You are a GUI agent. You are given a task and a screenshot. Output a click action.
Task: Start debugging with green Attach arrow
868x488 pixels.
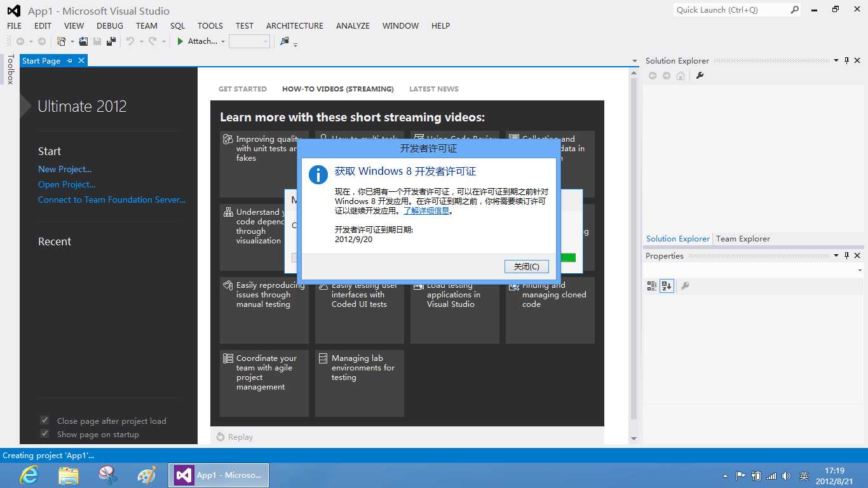click(x=180, y=41)
